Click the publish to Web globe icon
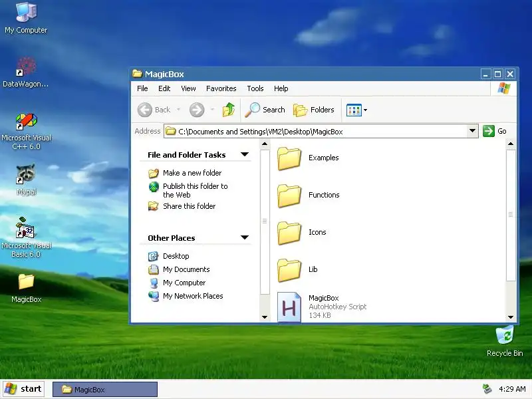The image size is (532, 399). pyautogui.click(x=154, y=187)
